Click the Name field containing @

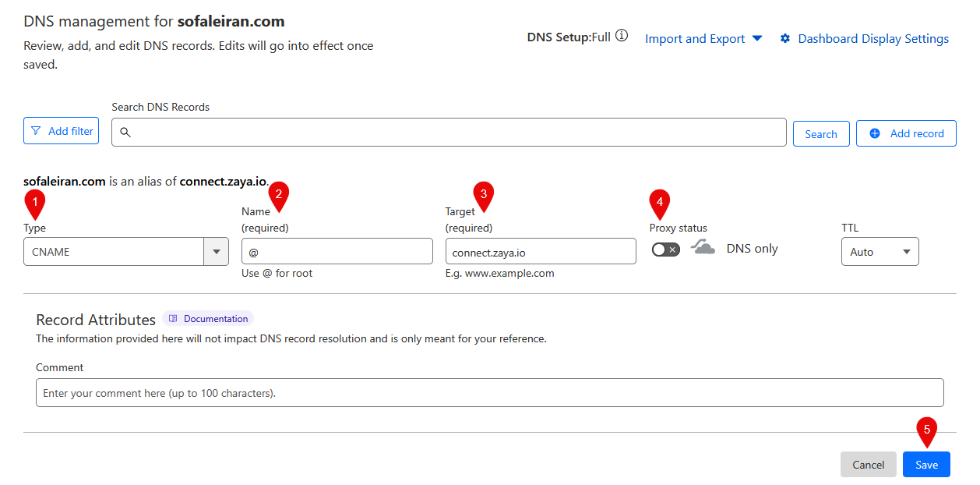tap(337, 252)
